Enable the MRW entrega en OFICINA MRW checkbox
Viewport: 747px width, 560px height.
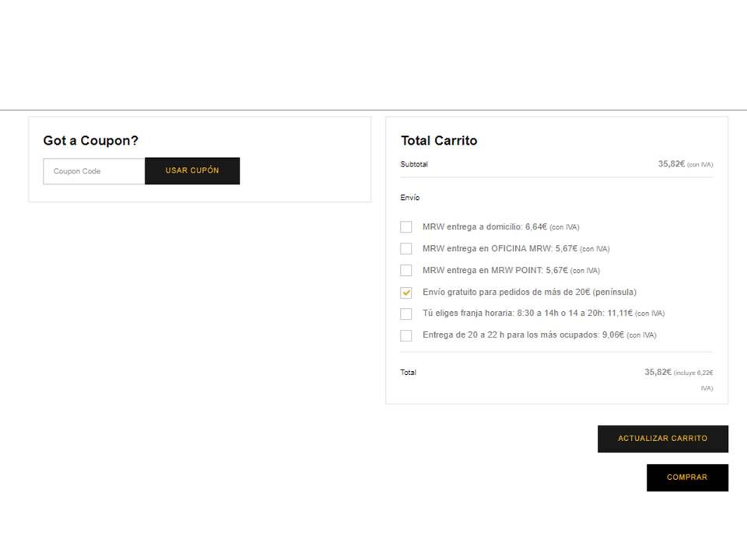tap(406, 249)
